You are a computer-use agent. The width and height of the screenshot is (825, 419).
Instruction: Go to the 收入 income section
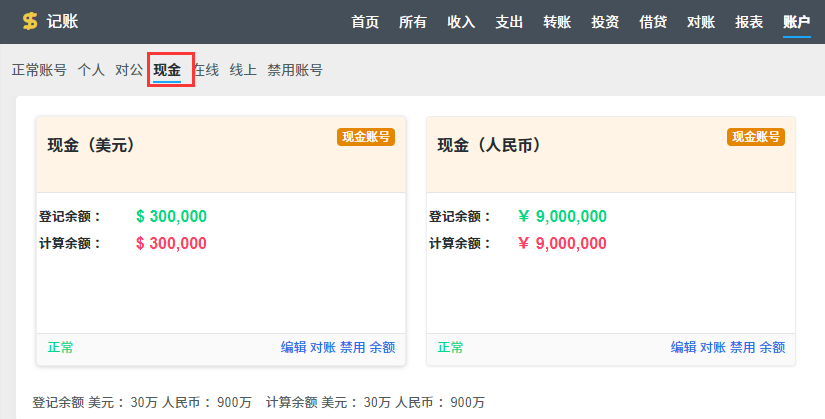click(x=461, y=22)
